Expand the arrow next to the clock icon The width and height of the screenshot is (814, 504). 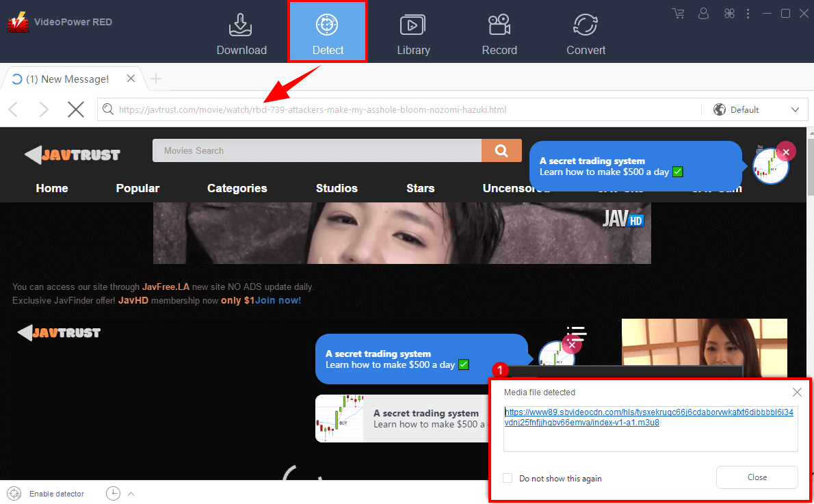coord(131,494)
